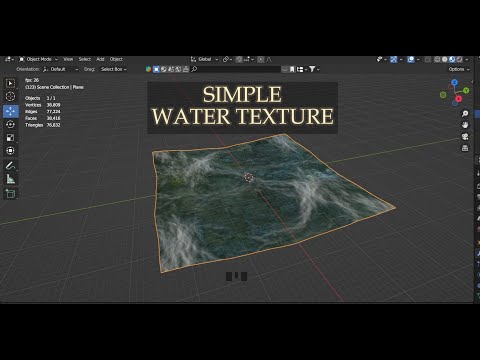Select the Annotate pencil tool
Image resolution: width=480 pixels, height=360 pixels.
[x=10, y=165]
